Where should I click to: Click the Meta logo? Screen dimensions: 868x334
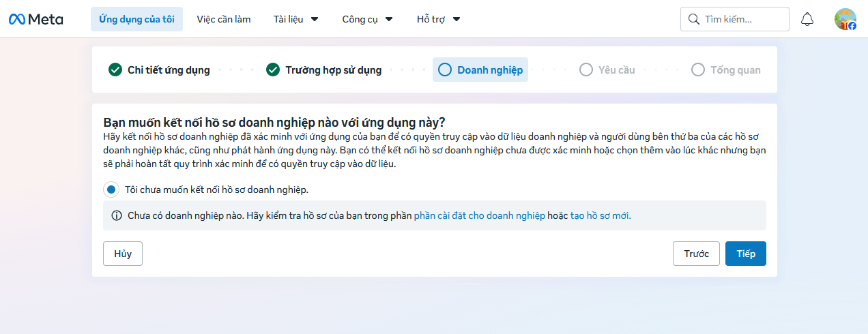[35, 19]
